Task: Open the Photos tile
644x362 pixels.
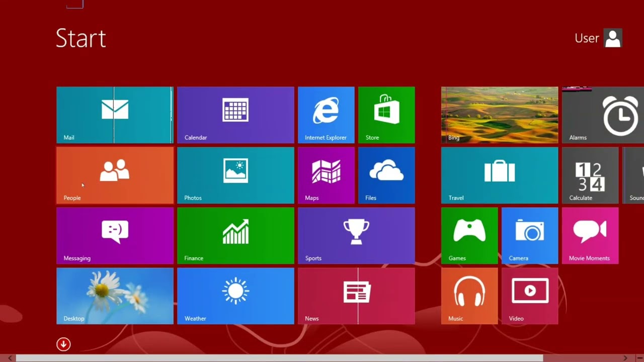Action: (x=235, y=175)
